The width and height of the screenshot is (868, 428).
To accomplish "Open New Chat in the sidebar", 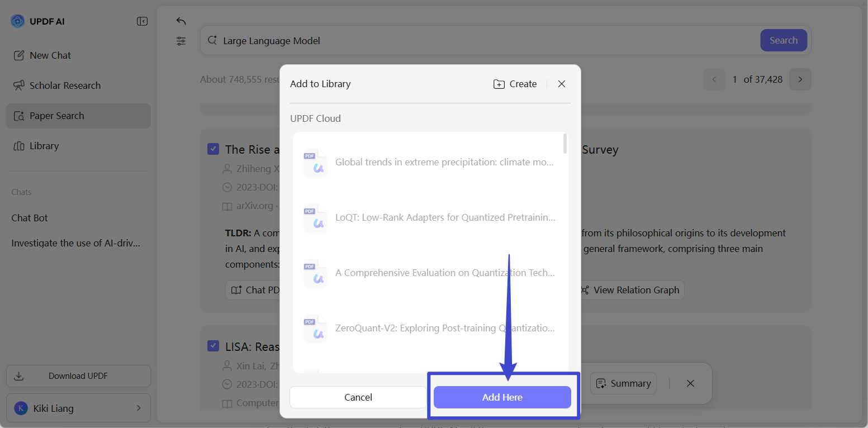I will click(x=78, y=55).
